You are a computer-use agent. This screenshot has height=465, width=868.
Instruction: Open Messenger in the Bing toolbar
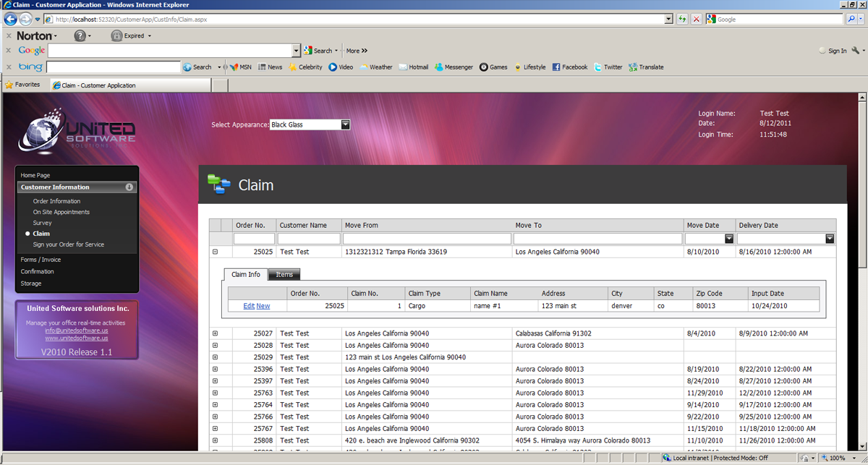pos(454,67)
